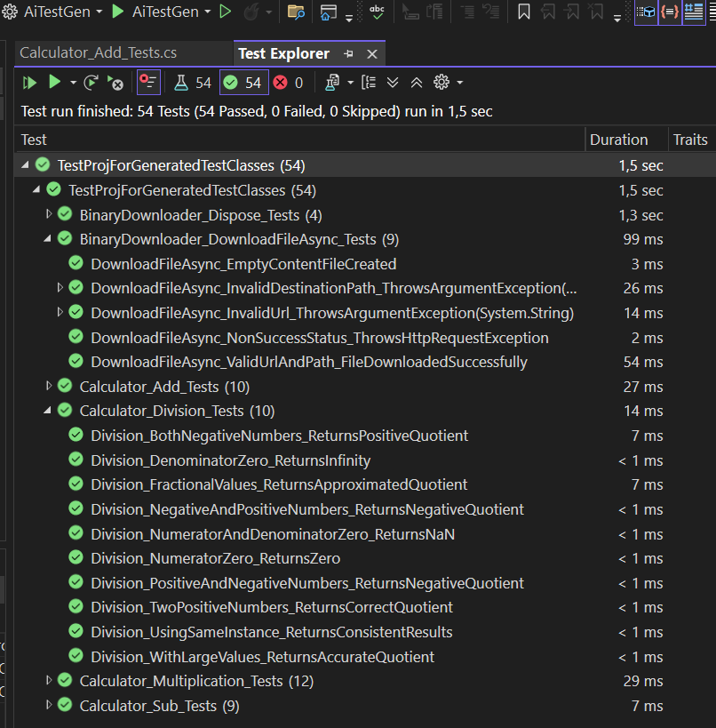The height and width of the screenshot is (728, 716).
Task: Click the Repeat Last Run icon
Action: click(90, 83)
